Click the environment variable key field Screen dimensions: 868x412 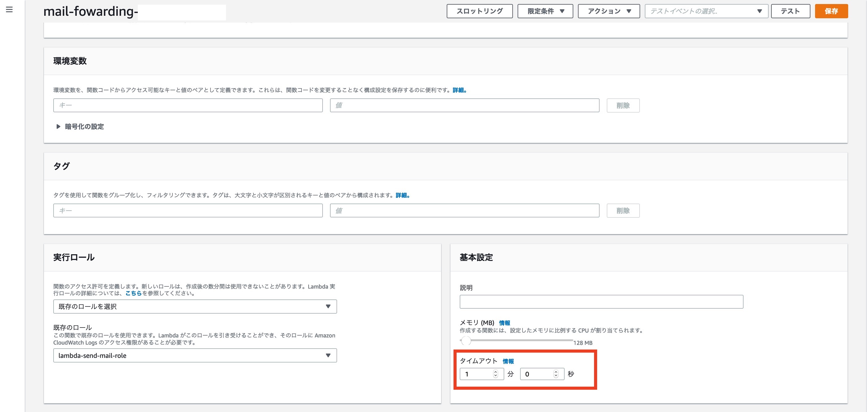(188, 105)
